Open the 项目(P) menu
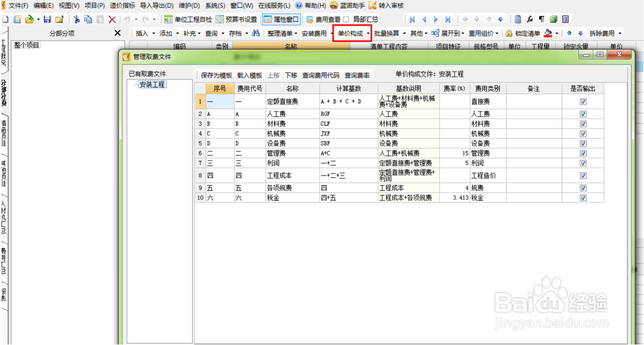The image size is (644, 345). [95, 6]
